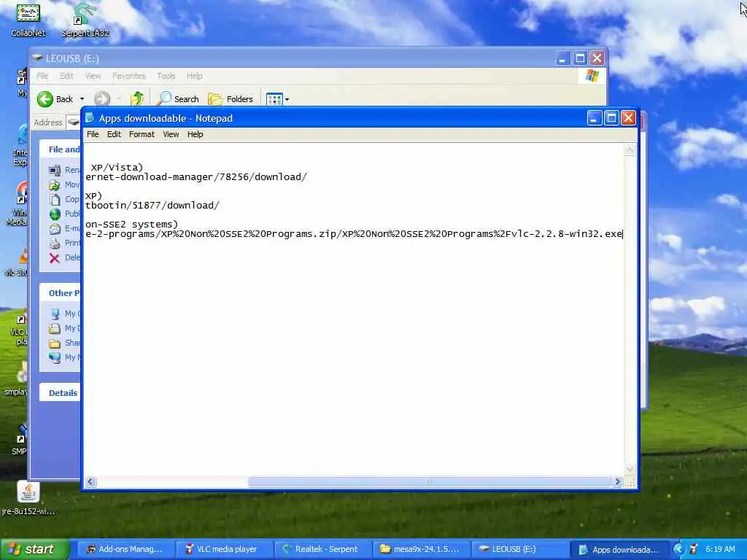
Task: Click Notepad vertical scrollbar up arrow
Action: [630, 149]
